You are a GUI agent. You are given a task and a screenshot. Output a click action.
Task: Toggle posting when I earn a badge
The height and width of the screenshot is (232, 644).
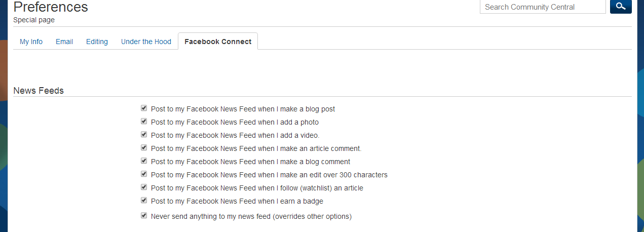[144, 201]
